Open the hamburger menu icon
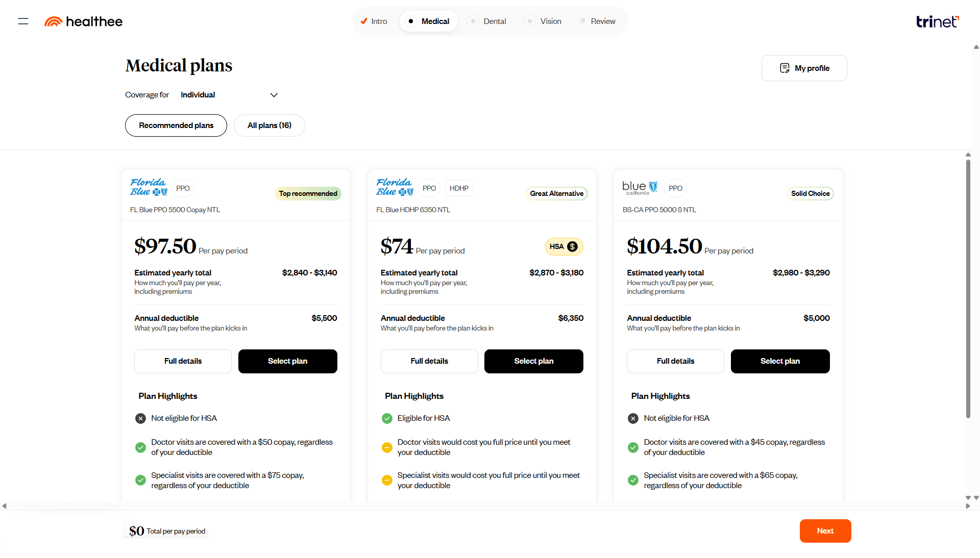This screenshot has height=558, width=980. pos(23,21)
